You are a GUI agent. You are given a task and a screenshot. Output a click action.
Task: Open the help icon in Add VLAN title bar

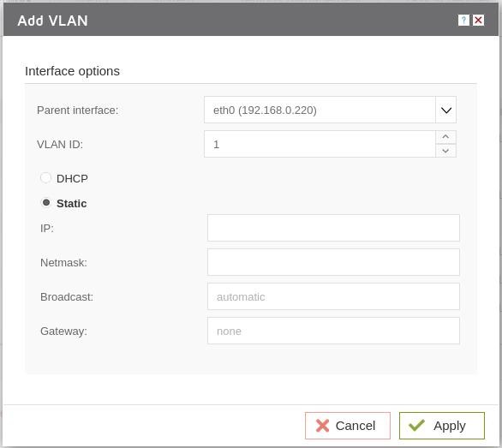463,21
